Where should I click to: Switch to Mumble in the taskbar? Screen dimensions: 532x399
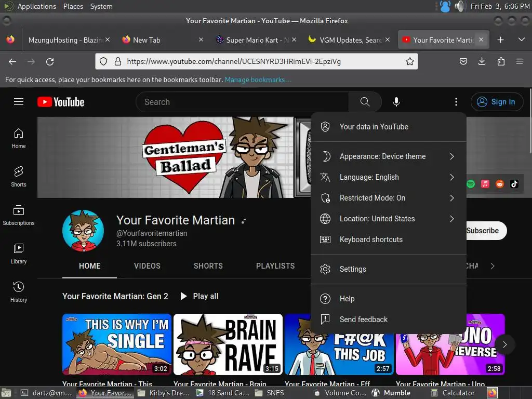(x=391, y=393)
